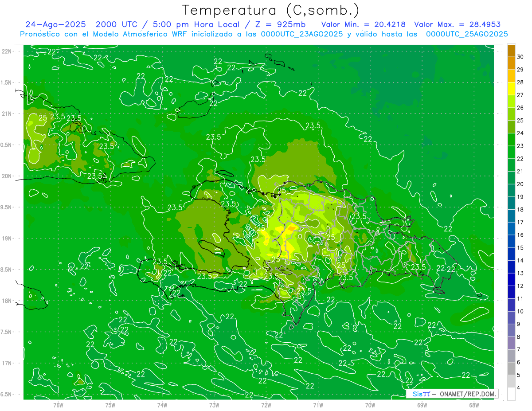Click the title "Temperatura (C,somb.)"

click(x=271, y=10)
